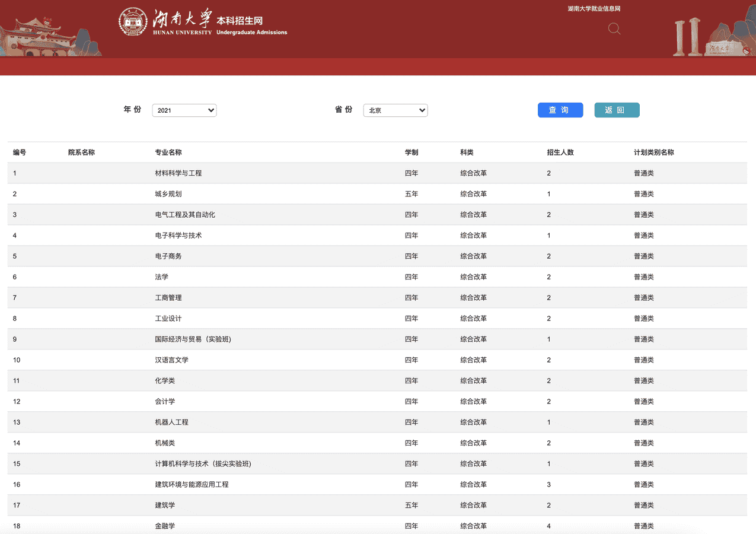Click 电气工程及其自动化 in the table
This screenshot has height=534, width=756.
click(x=185, y=215)
